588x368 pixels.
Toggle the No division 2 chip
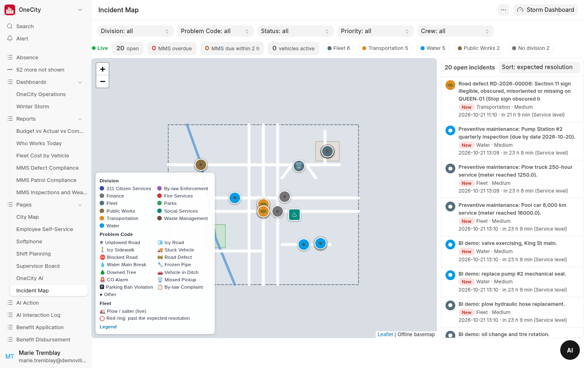click(x=531, y=48)
